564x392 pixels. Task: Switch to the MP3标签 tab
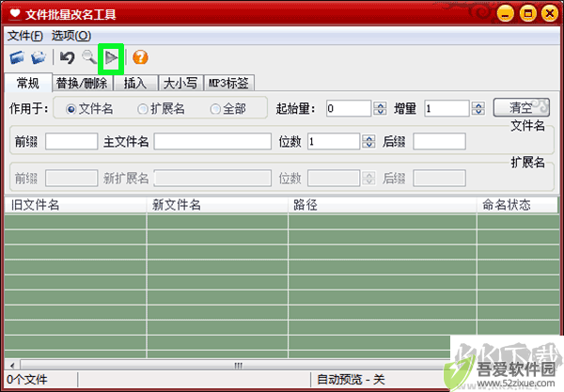228,84
